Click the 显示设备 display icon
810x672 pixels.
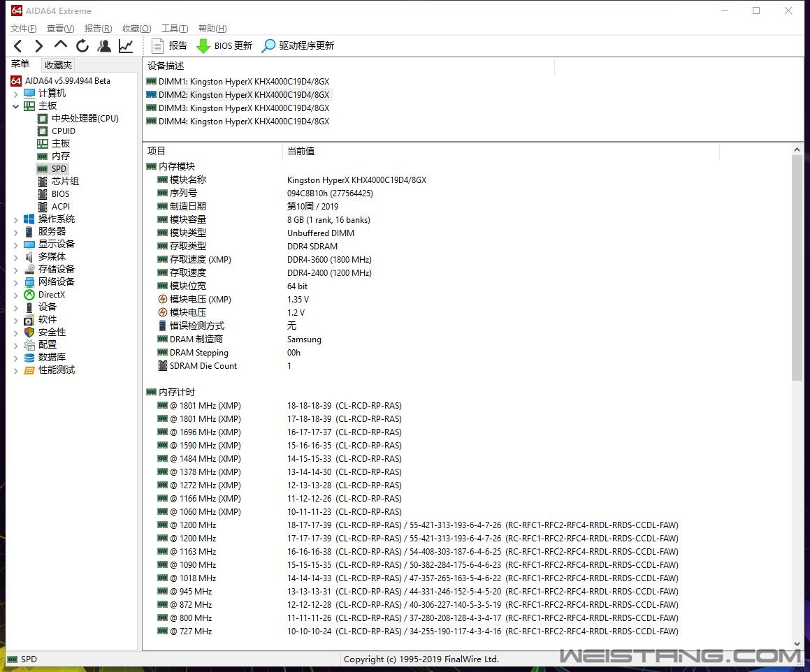tap(29, 244)
